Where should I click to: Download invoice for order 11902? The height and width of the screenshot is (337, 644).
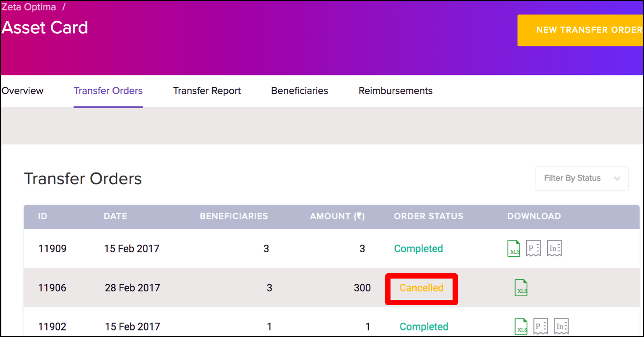(561, 326)
